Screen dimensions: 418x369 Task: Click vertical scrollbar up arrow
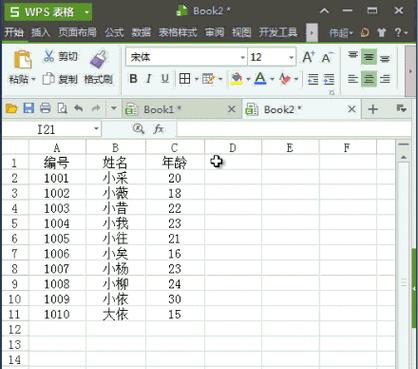(404, 157)
